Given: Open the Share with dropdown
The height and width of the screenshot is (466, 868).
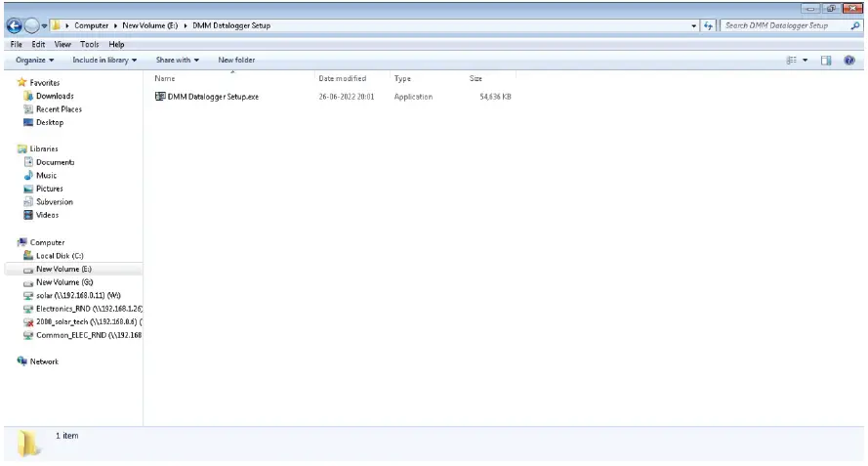Looking at the screenshot, I should coord(177,60).
